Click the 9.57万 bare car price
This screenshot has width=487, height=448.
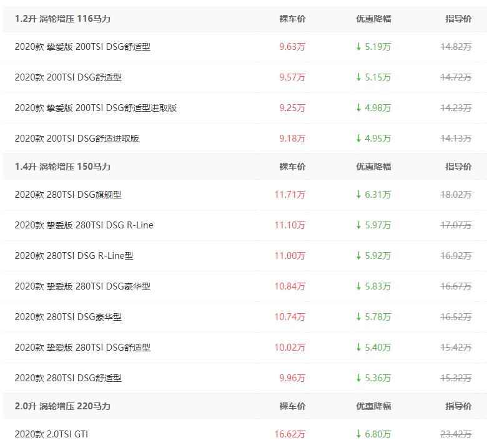tap(292, 77)
